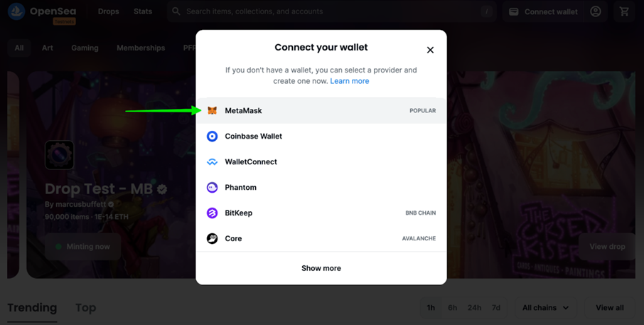Click the Connect wallet button
The height and width of the screenshot is (325, 644).
[x=543, y=12]
